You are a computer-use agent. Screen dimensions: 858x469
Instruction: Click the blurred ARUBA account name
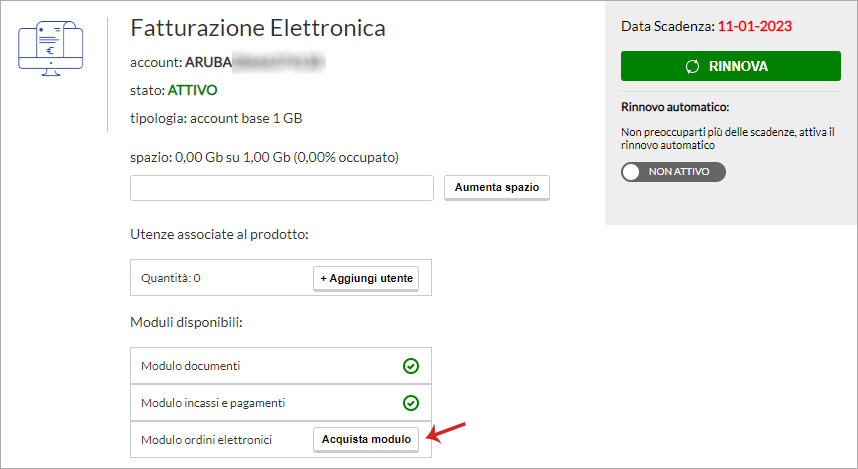(255, 62)
